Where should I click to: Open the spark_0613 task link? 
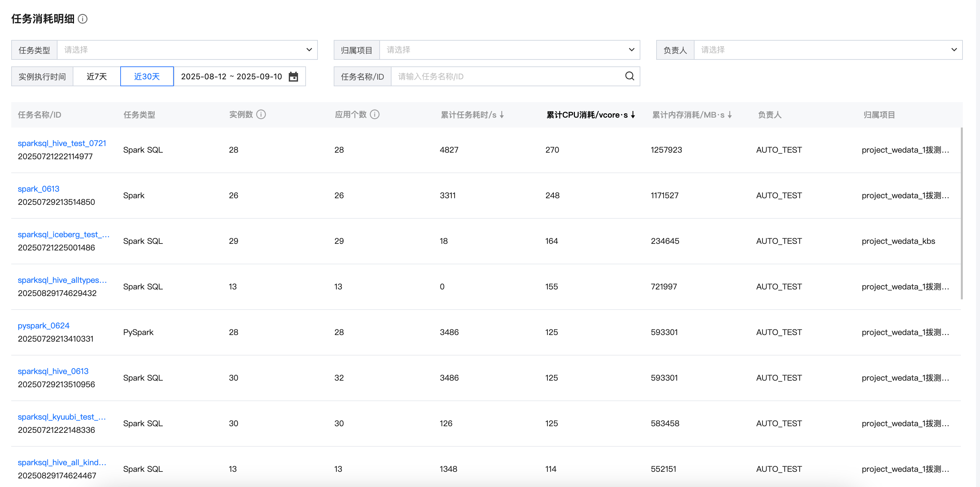click(38, 189)
